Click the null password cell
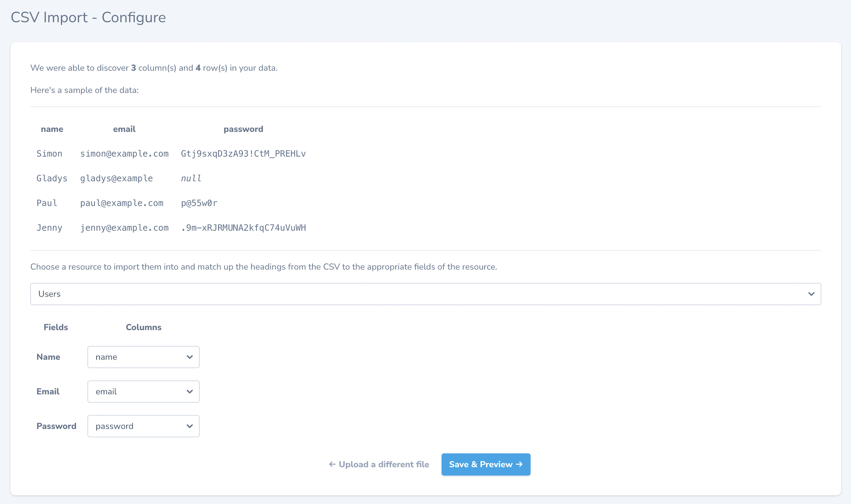Viewport: 851px width, 504px height. click(x=191, y=178)
